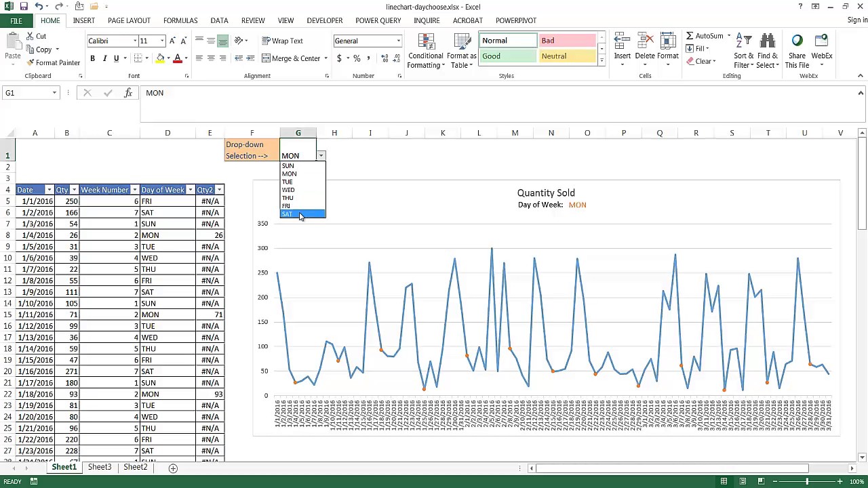The width and height of the screenshot is (868, 488).
Task: Choose SAT from the drop-down list
Action: 302,214
